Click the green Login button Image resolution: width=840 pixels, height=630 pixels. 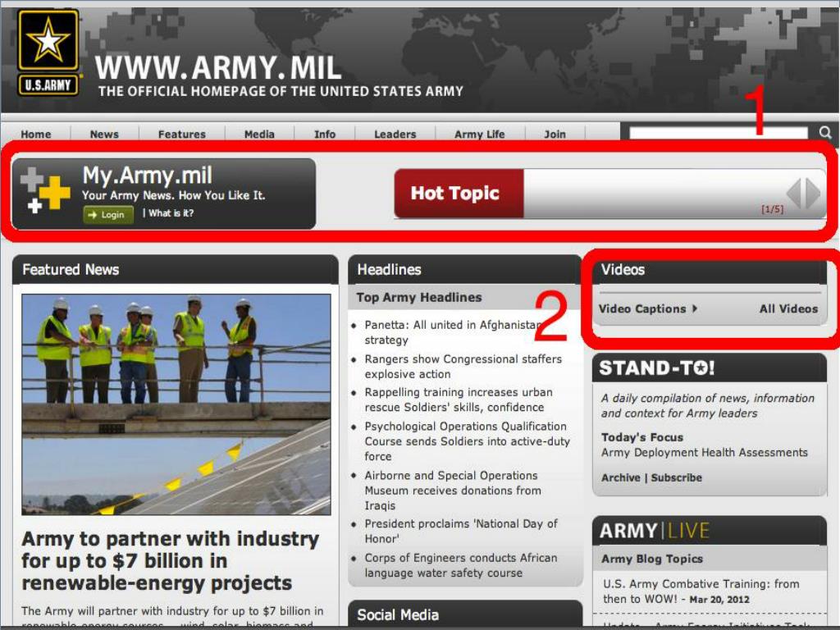(x=108, y=215)
